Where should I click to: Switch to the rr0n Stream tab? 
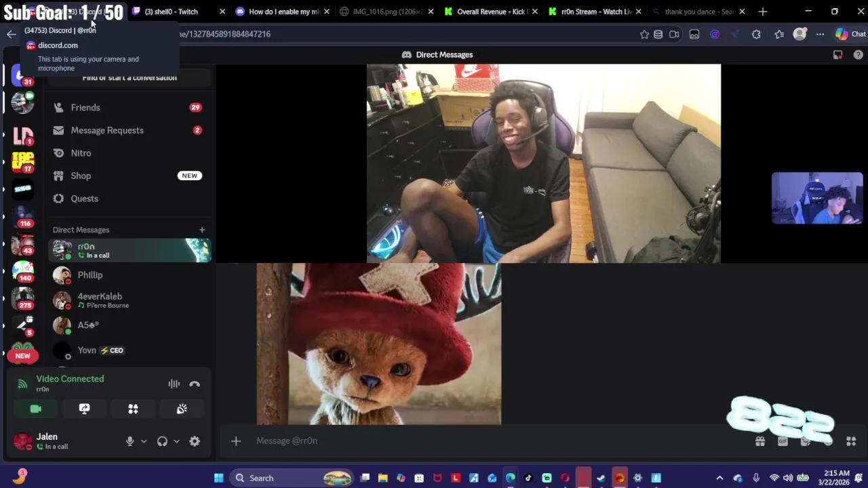[594, 12]
